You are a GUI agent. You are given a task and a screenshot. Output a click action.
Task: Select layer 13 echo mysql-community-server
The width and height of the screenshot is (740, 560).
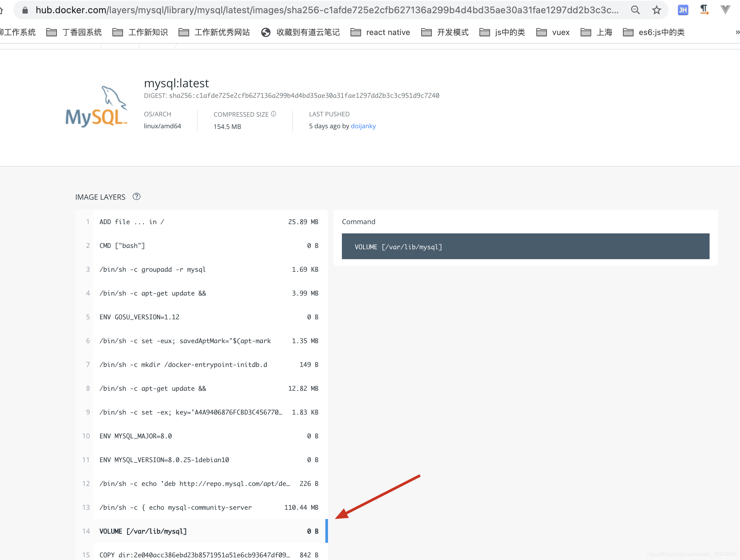(x=202, y=507)
